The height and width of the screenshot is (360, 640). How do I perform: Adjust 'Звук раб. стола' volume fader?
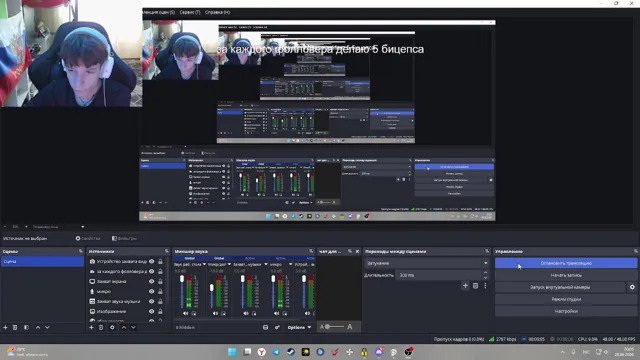182,279
